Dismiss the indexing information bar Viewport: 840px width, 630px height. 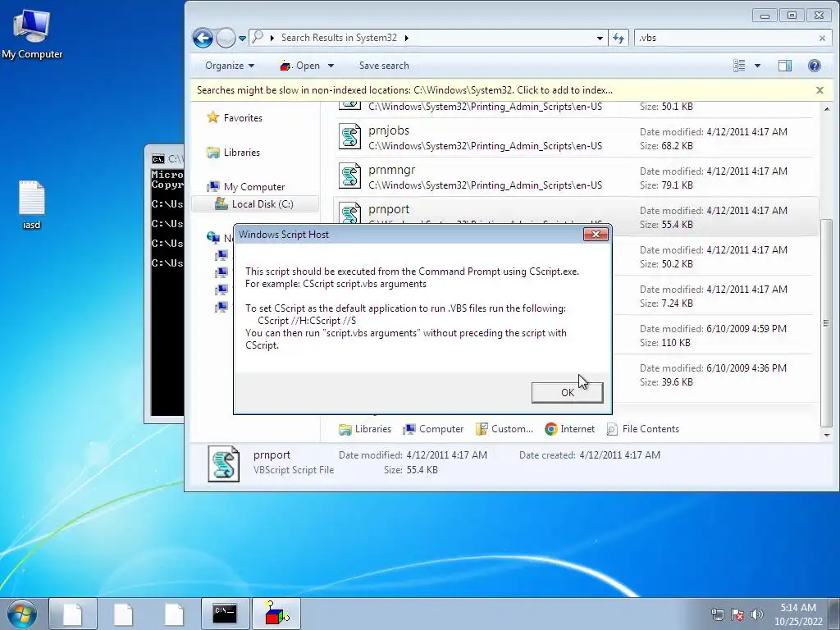pos(819,90)
